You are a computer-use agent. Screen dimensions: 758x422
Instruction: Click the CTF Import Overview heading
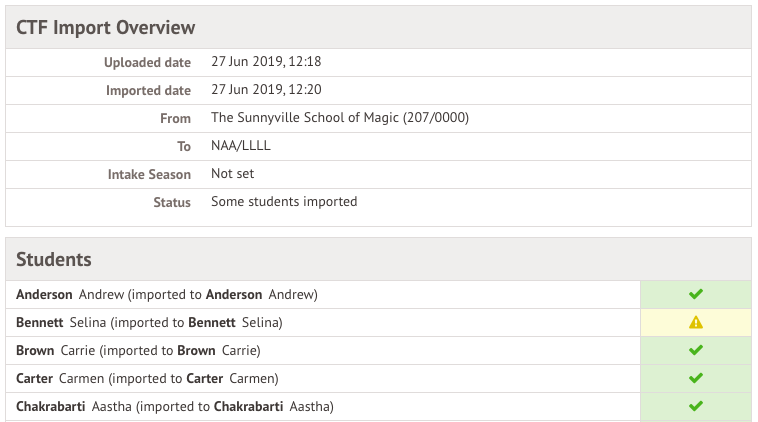coord(106,27)
